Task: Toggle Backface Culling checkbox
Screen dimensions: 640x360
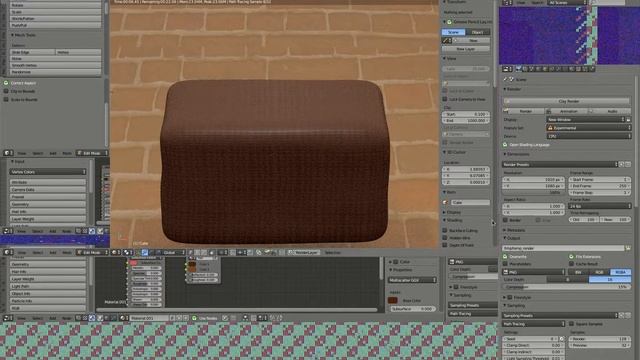Action: [x=445, y=231]
